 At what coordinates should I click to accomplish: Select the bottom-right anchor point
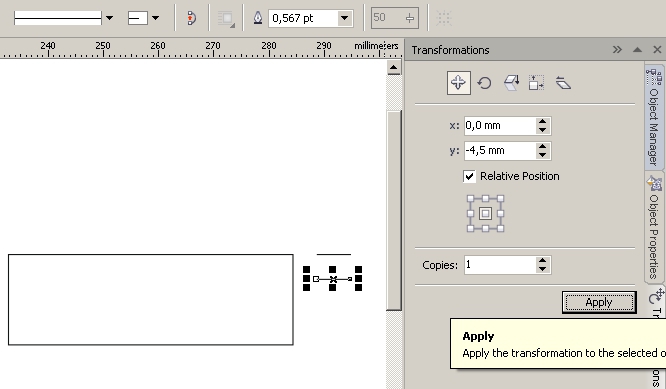(501, 228)
